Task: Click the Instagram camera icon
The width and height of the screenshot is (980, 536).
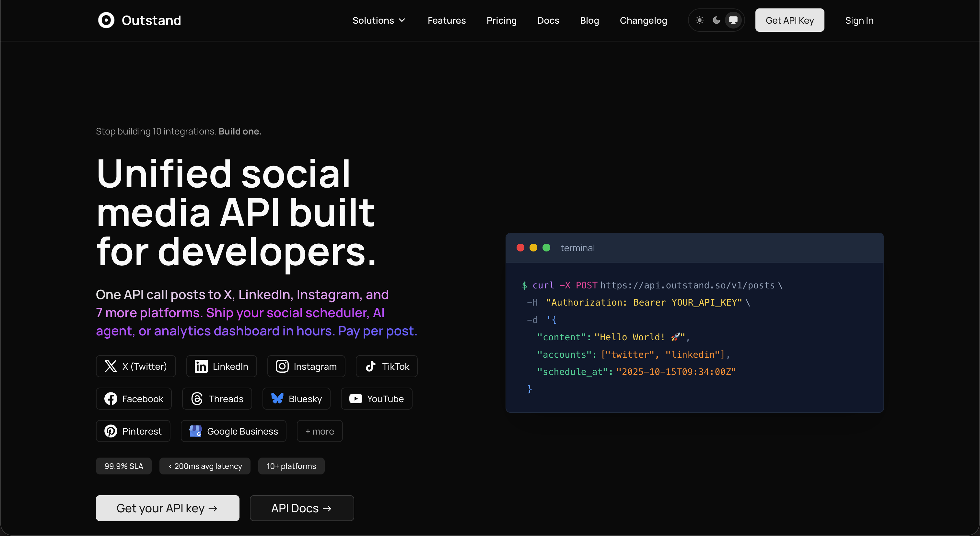Action: (282, 366)
